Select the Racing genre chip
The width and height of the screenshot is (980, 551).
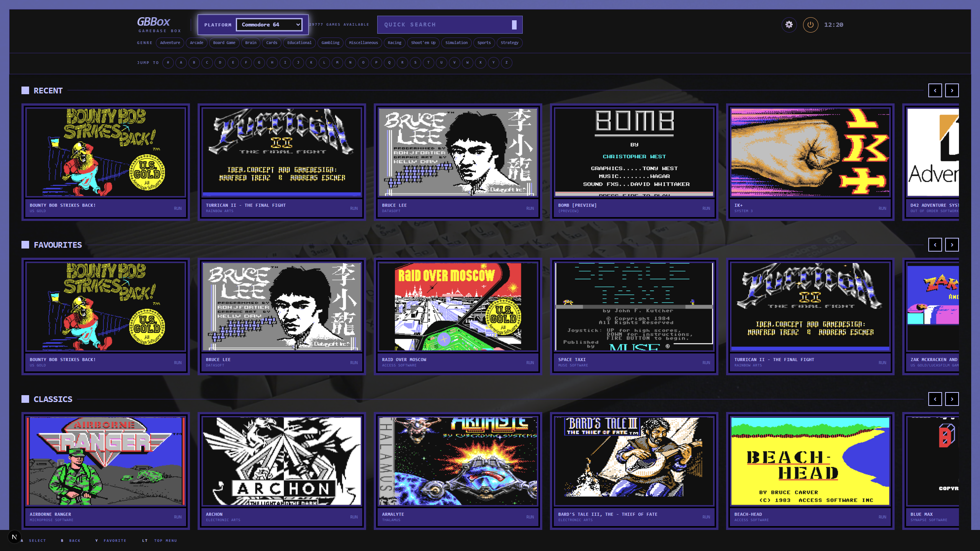(394, 43)
